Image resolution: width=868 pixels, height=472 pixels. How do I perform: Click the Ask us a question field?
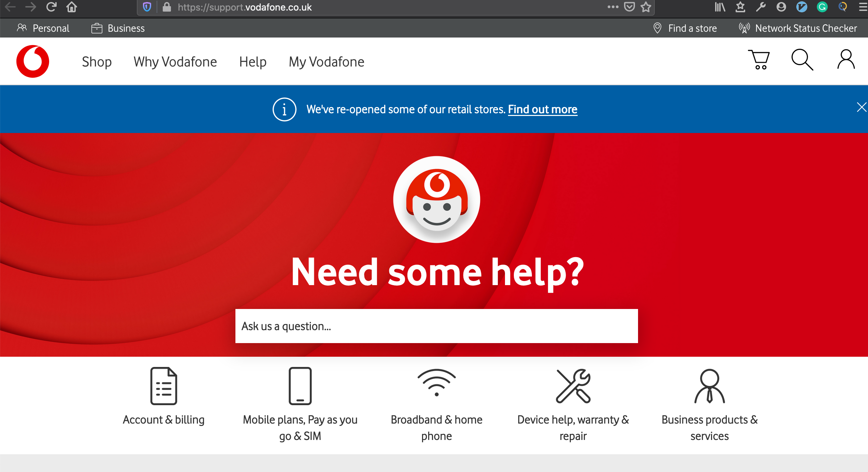point(436,326)
